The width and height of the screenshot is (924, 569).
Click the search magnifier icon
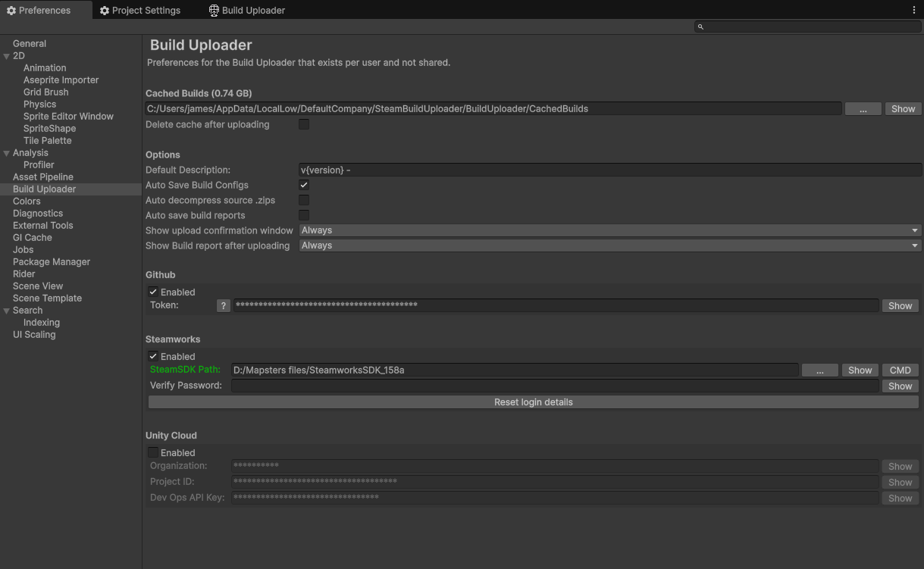[x=700, y=26]
